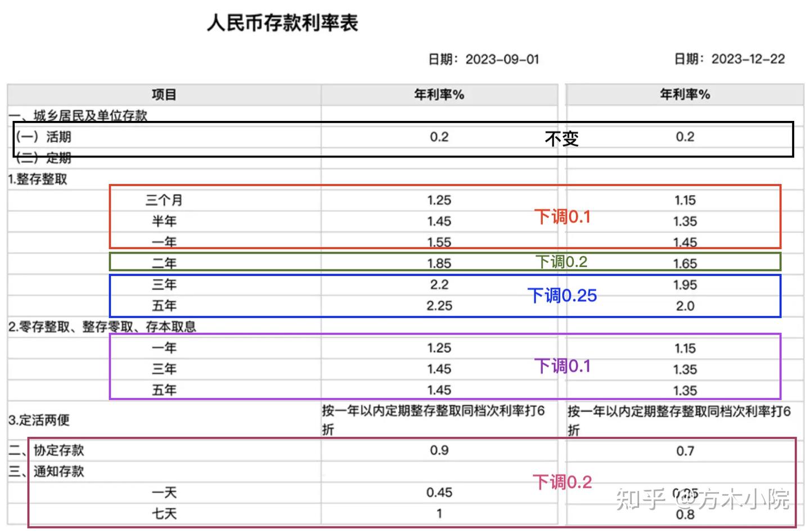
Task: Click the 项目 column header
Action: click(x=164, y=94)
